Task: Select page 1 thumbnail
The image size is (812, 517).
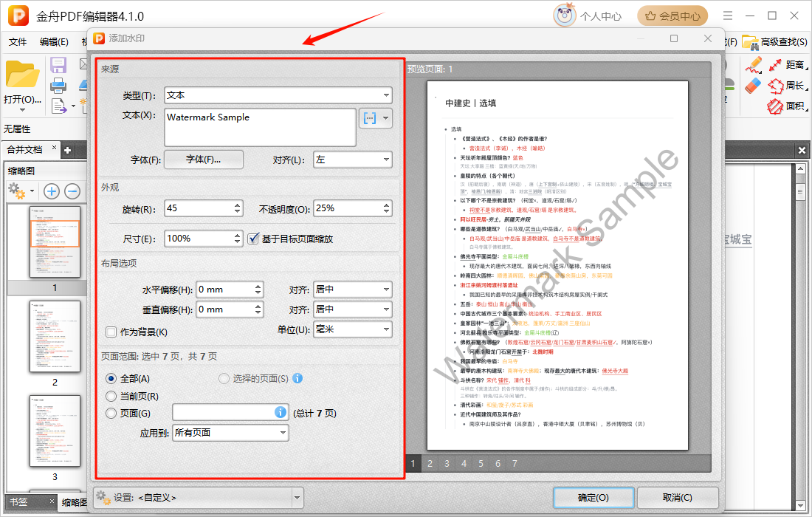Action: click(55, 242)
